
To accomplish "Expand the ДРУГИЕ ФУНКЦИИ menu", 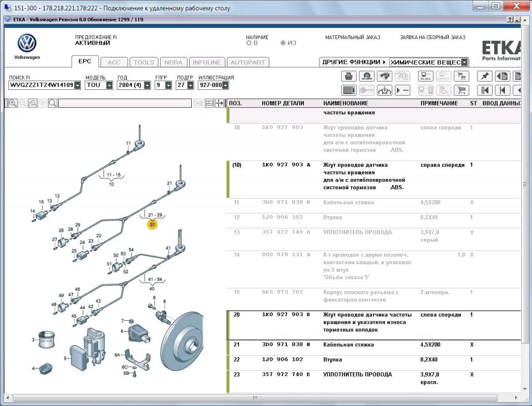I will [354, 62].
